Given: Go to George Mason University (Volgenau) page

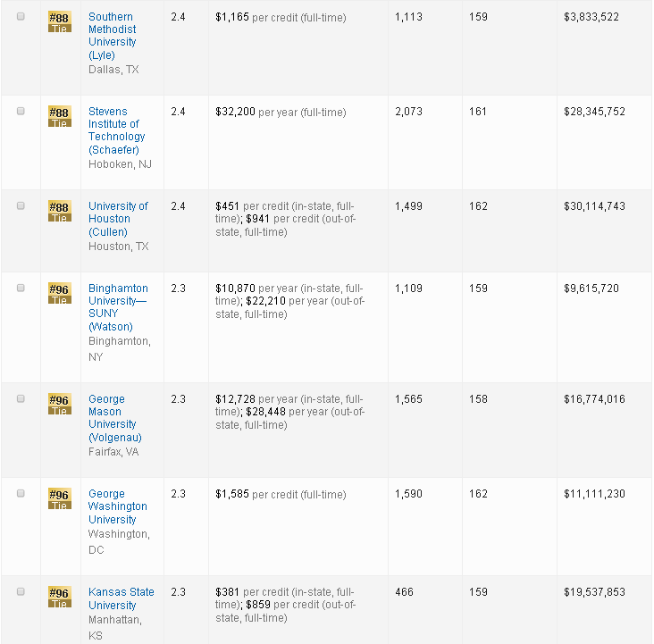Looking at the screenshot, I should (x=114, y=418).
